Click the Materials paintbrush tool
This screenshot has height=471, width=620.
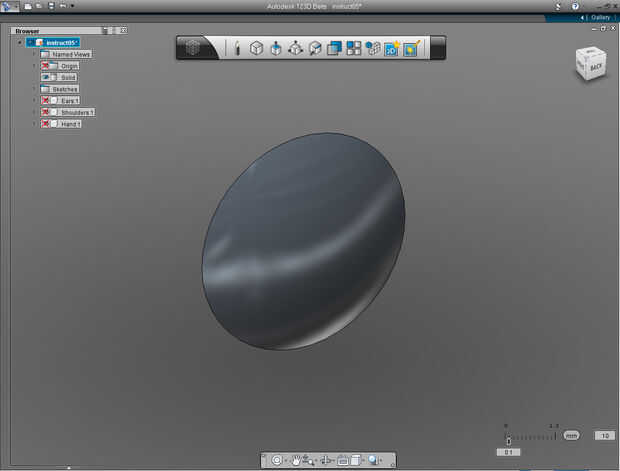coord(412,48)
